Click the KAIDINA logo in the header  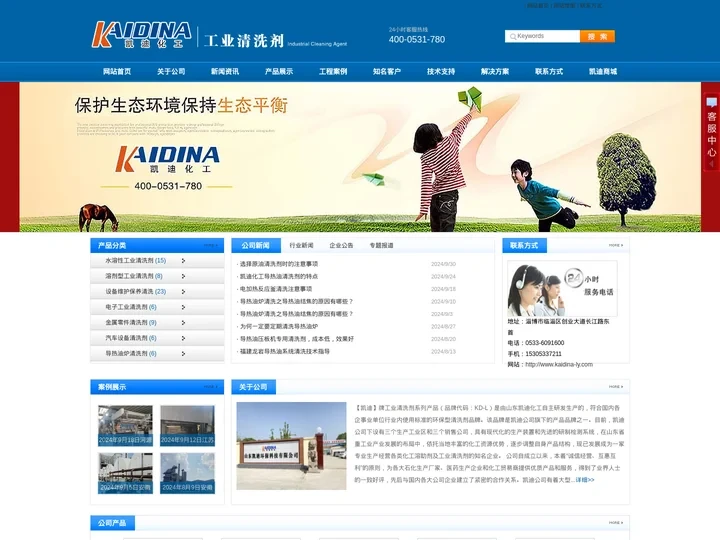click(142, 34)
